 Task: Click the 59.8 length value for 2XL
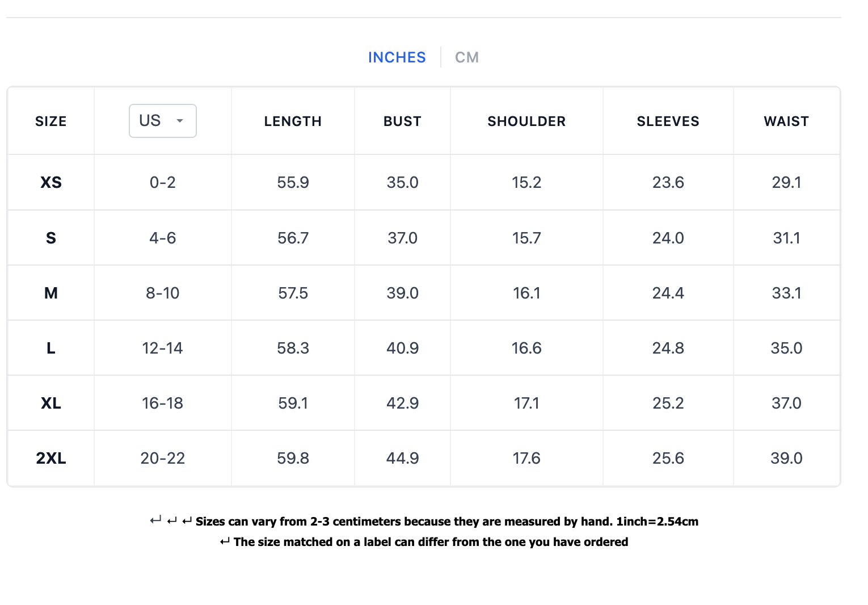point(293,458)
